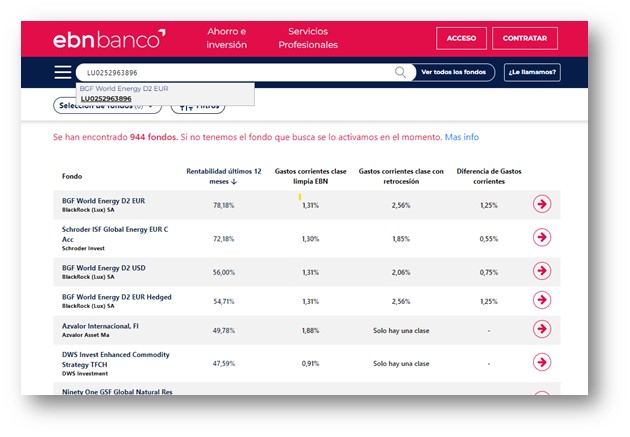Open DWS Invest Enhanced Commodity Strategy TFCH
This screenshot has height=437, width=630.
click(116, 359)
